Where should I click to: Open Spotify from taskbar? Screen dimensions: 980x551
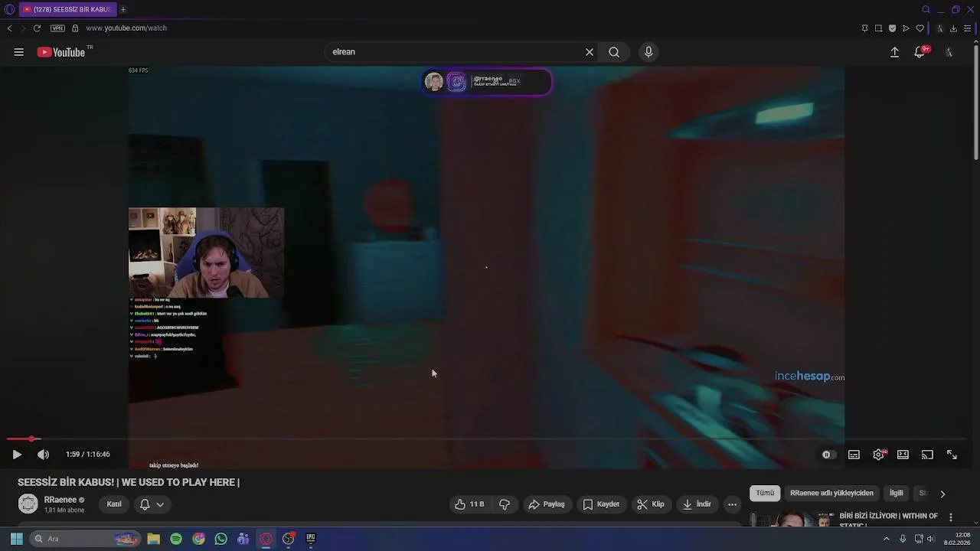(x=176, y=539)
